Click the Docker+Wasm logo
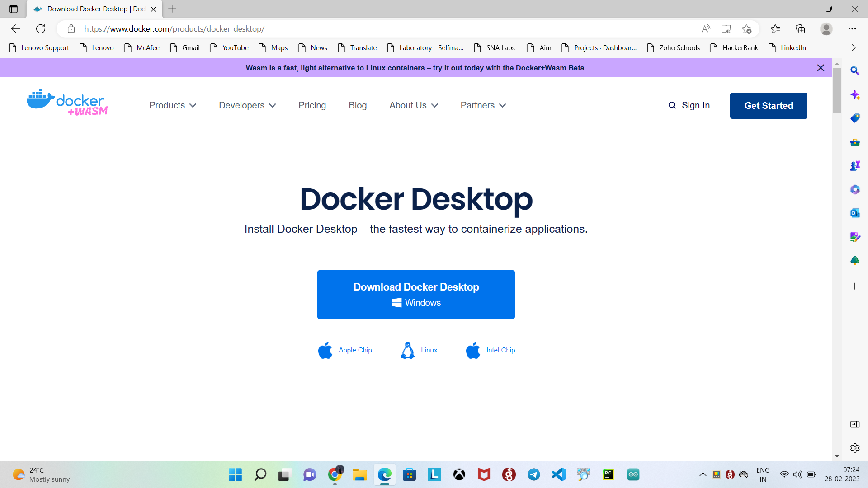This screenshot has height=488, width=868. (x=67, y=103)
